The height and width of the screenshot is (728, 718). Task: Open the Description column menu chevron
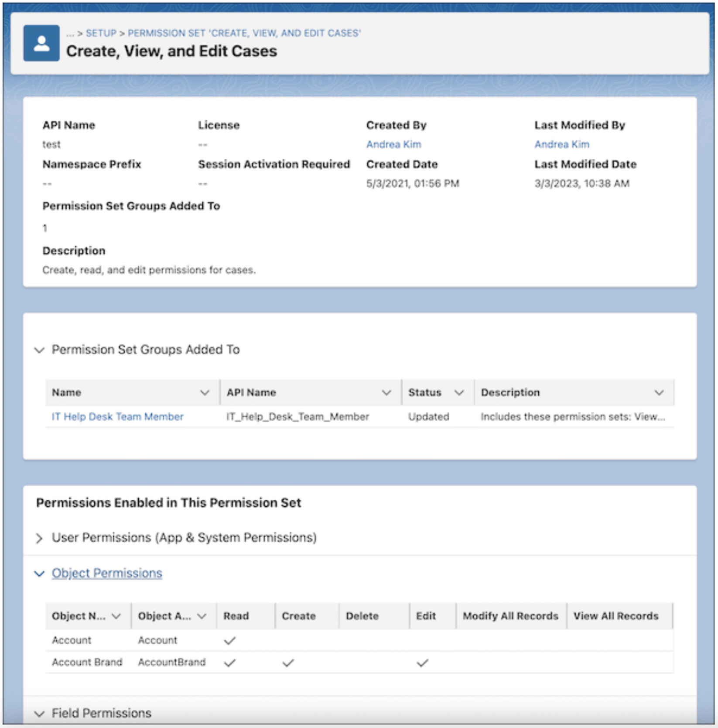point(659,392)
